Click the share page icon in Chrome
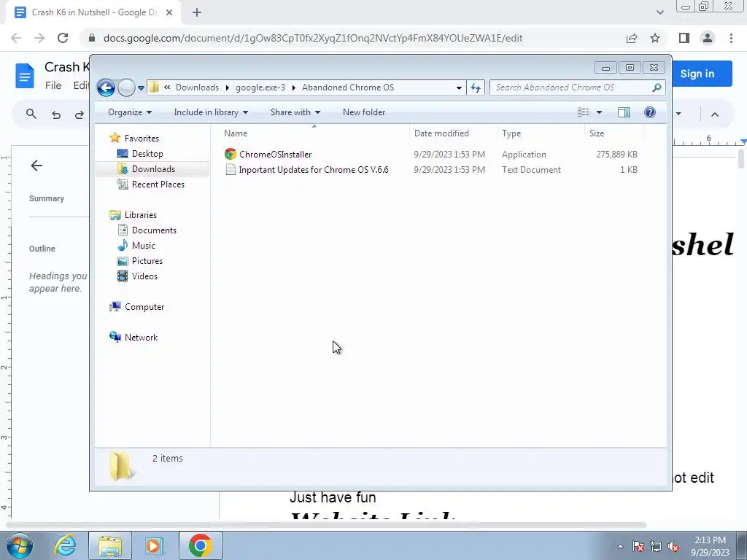 point(632,38)
